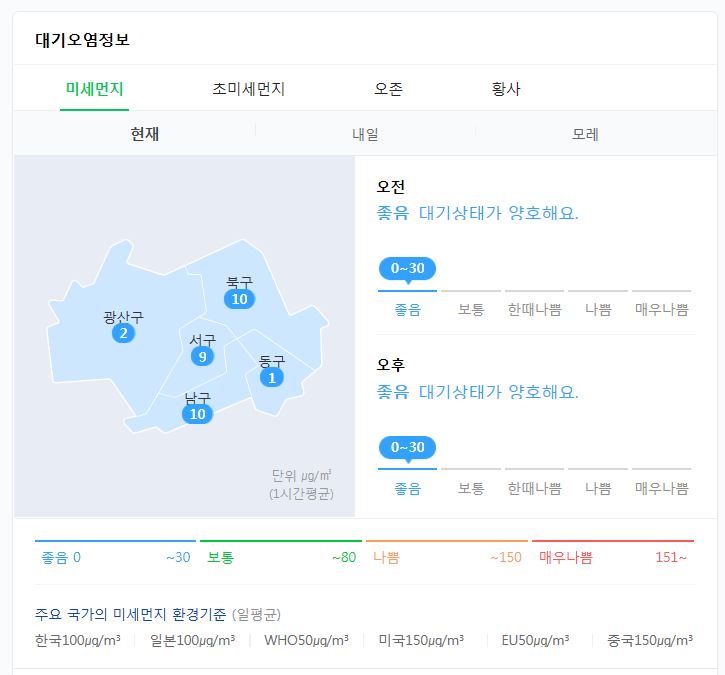Click the 서구 value badge 9
The image size is (725, 675).
tap(202, 357)
